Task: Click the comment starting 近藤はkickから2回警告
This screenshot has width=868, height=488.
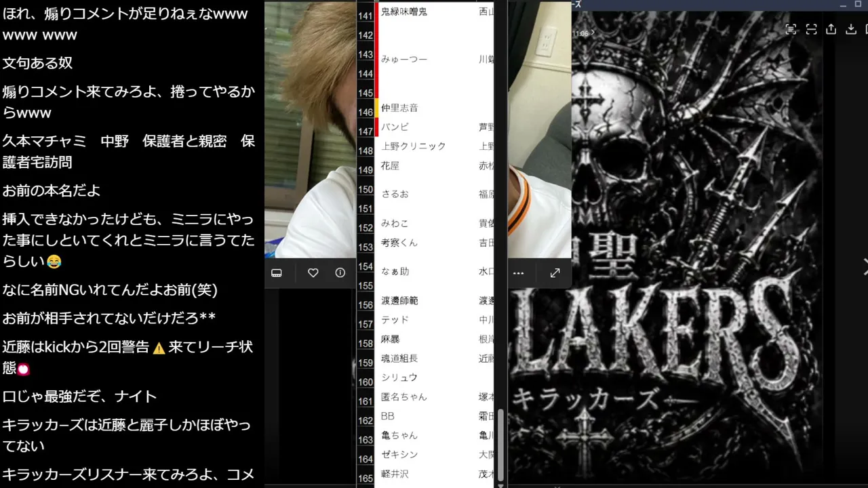Action: coord(128,357)
